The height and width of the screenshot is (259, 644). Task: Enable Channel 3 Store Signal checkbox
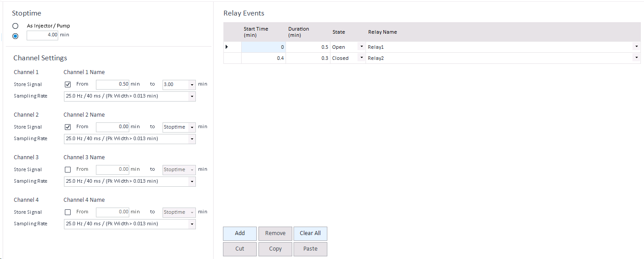click(x=68, y=169)
